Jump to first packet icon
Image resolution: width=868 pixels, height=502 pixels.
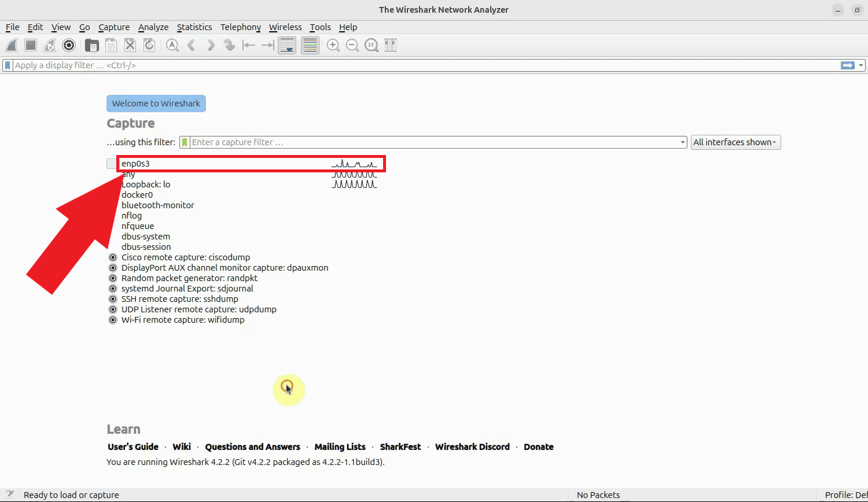(249, 45)
